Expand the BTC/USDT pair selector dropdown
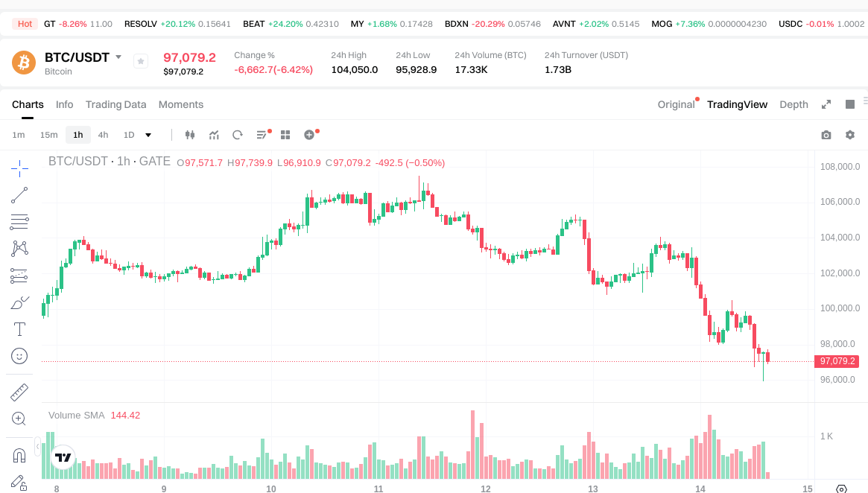 click(x=118, y=57)
